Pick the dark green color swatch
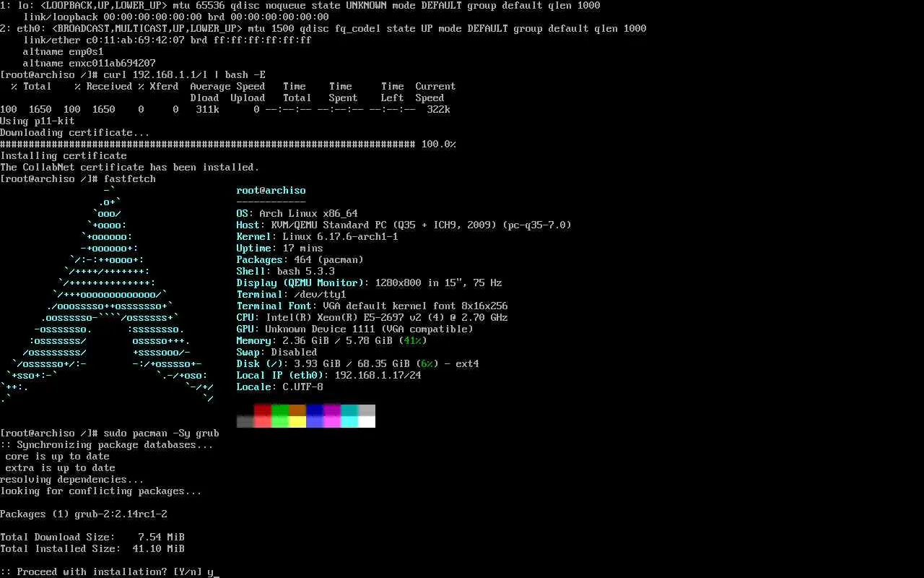 tap(280, 410)
